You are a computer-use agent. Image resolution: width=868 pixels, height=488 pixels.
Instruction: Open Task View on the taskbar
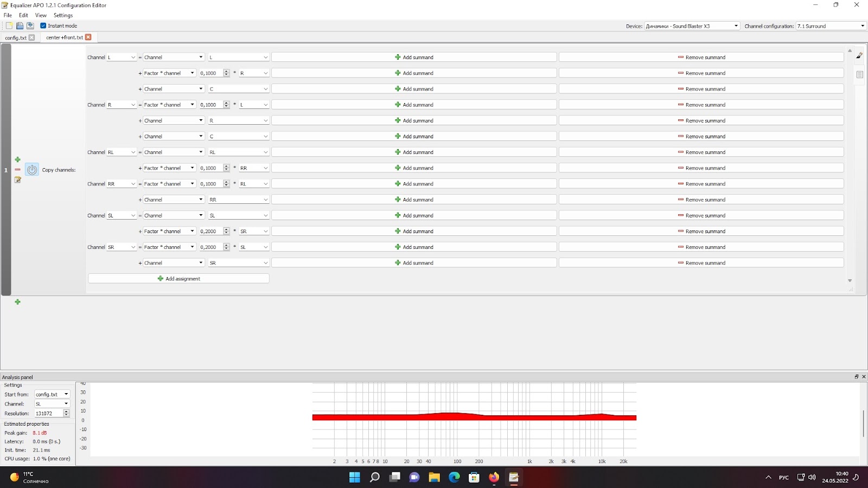[394, 477]
